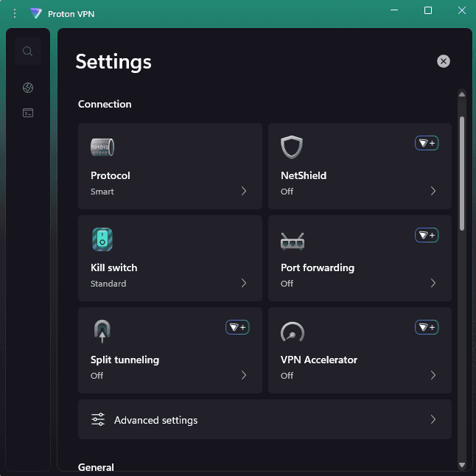
Task: Click the Protocol cylinder icon
Action: (102, 147)
